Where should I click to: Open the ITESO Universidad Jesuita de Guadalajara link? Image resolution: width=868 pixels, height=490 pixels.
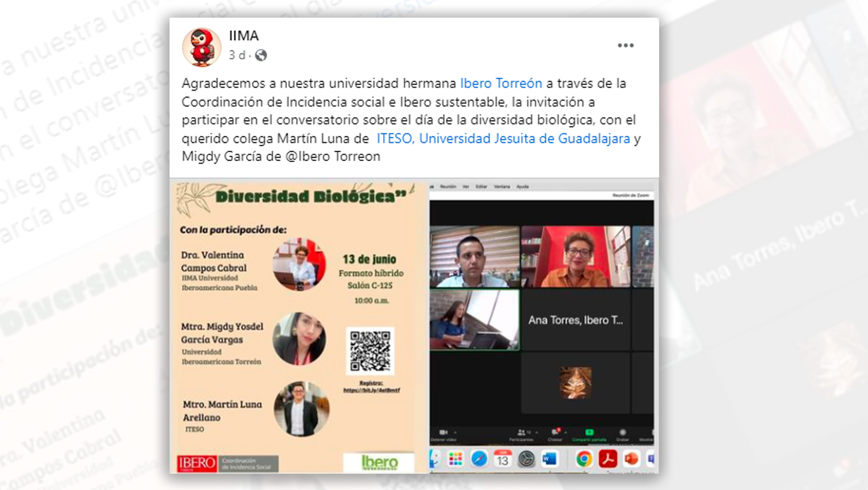[503, 138]
